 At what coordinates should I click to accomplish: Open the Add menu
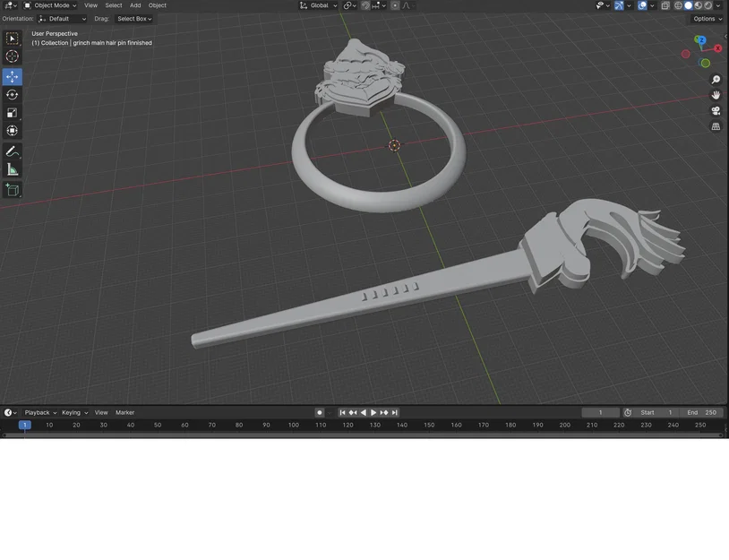[135, 5]
